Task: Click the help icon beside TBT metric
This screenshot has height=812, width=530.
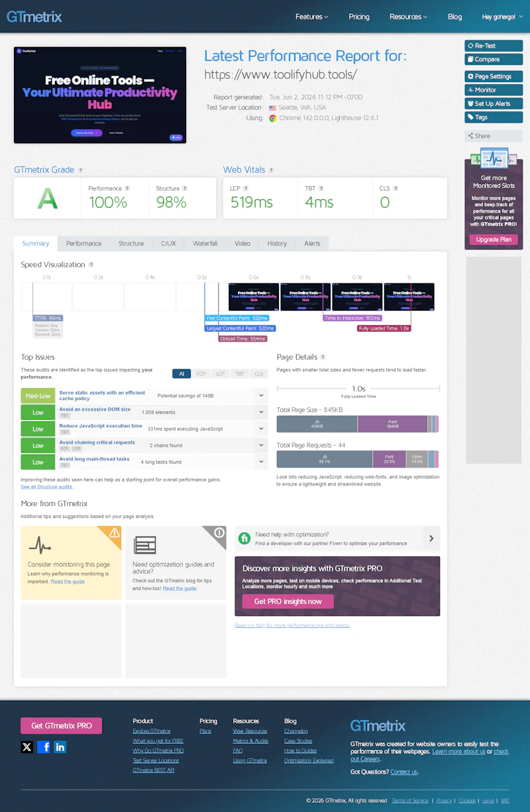Action: pyautogui.click(x=322, y=188)
